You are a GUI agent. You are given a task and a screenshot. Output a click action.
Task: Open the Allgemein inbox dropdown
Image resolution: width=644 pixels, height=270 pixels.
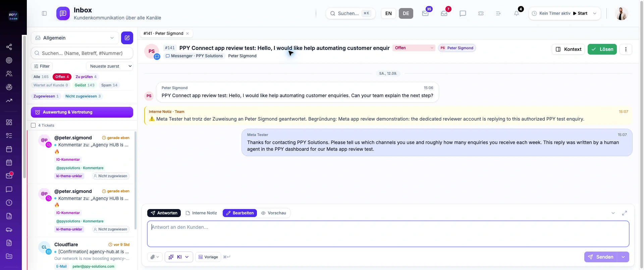[75, 38]
